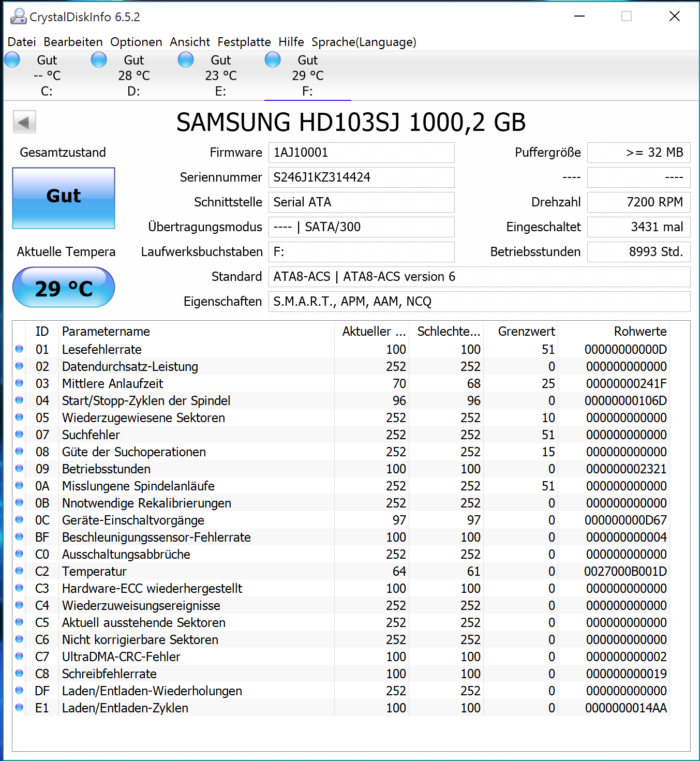Click the Betriebsstunden field 8993 Std.
The height and width of the screenshot is (761, 700).
click(x=638, y=252)
